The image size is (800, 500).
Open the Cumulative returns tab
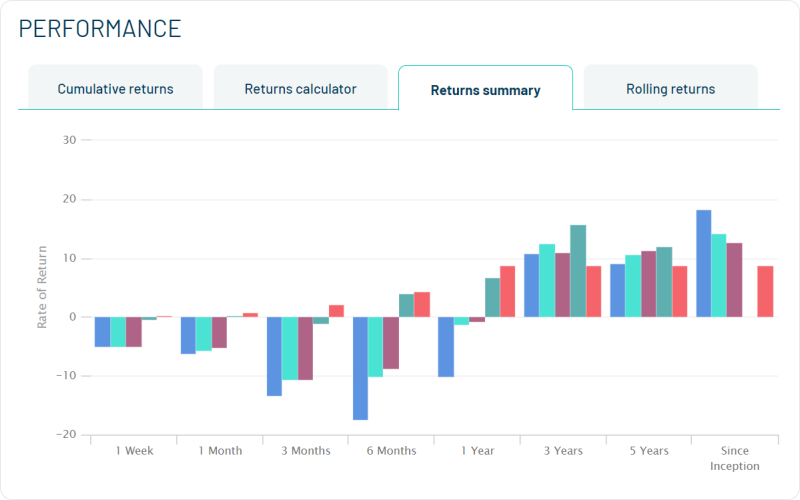point(115,89)
